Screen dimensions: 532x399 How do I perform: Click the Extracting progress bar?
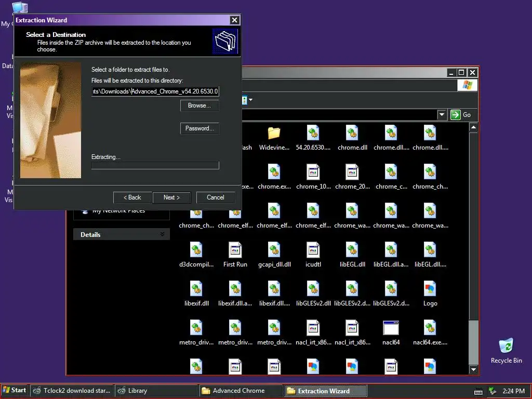(155, 165)
